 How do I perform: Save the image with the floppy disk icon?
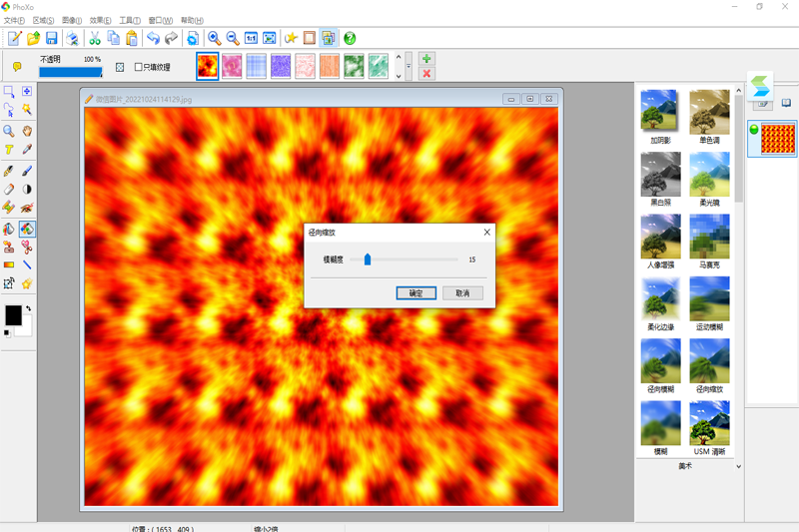pyautogui.click(x=52, y=38)
